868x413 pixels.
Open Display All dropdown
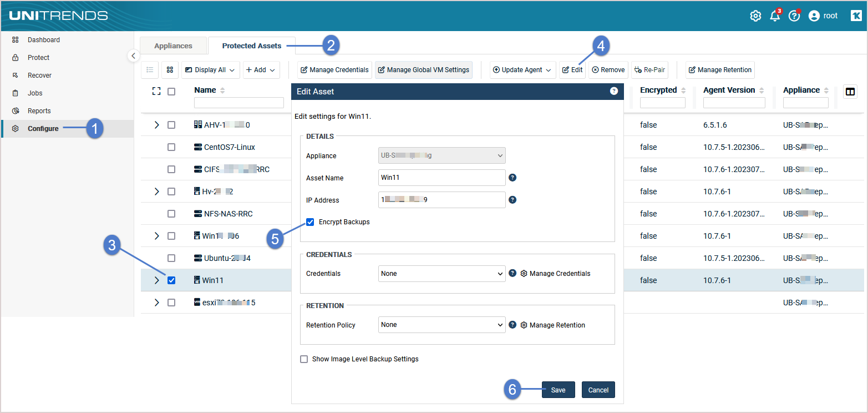[x=211, y=70]
